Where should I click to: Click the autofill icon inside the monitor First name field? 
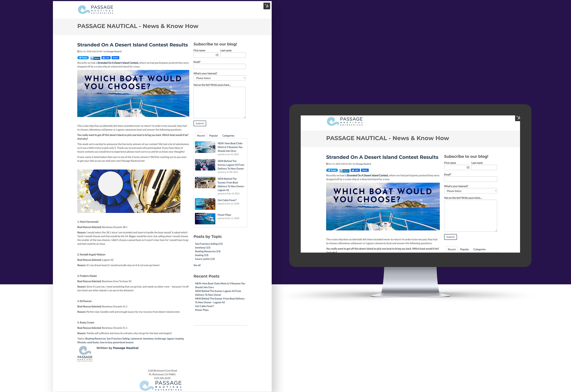tap(468, 168)
